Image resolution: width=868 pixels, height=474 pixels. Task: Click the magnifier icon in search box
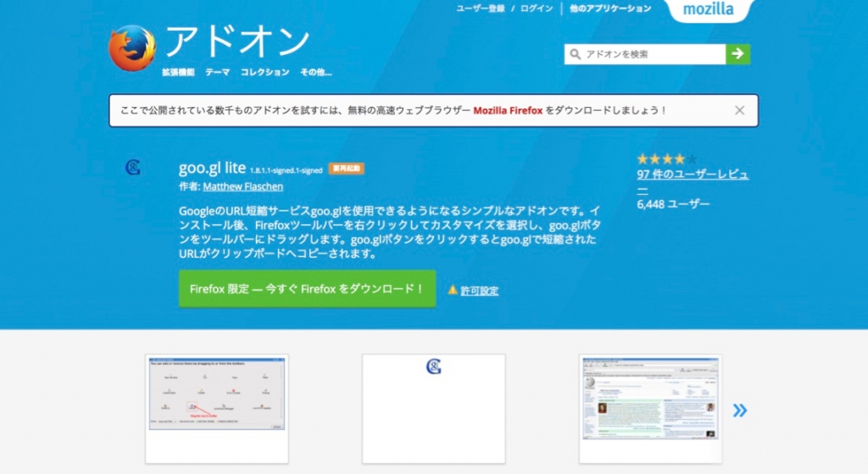pyautogui.click(x=576, y=54)
